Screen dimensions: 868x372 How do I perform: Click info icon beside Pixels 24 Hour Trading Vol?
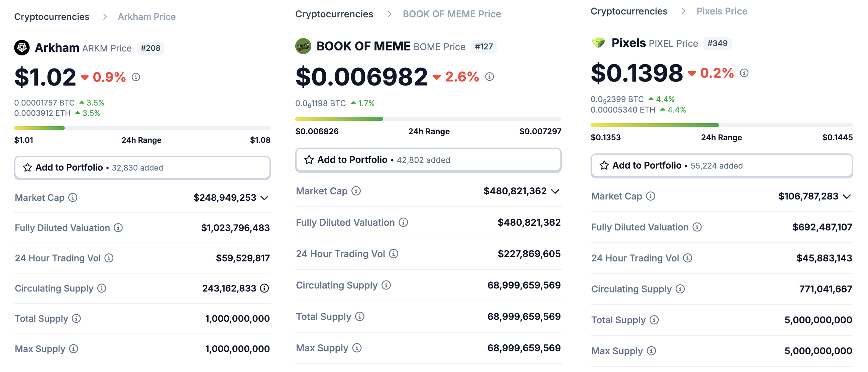click(x=688, y=258)
